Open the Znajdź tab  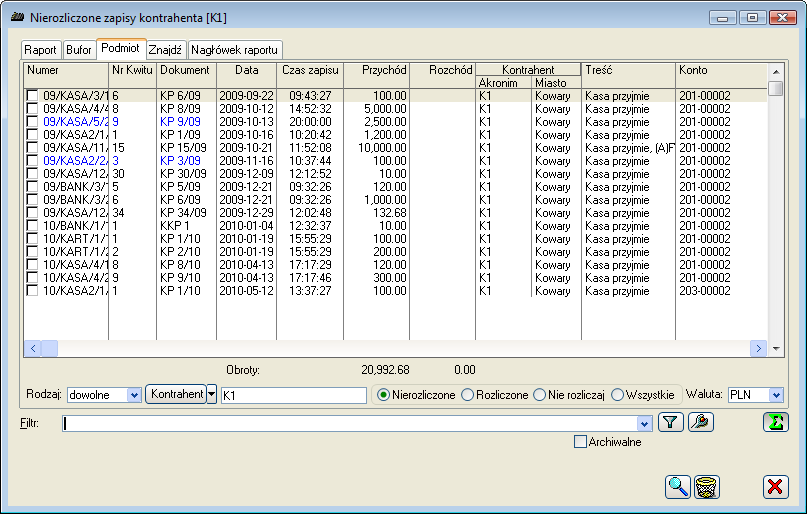166,50
